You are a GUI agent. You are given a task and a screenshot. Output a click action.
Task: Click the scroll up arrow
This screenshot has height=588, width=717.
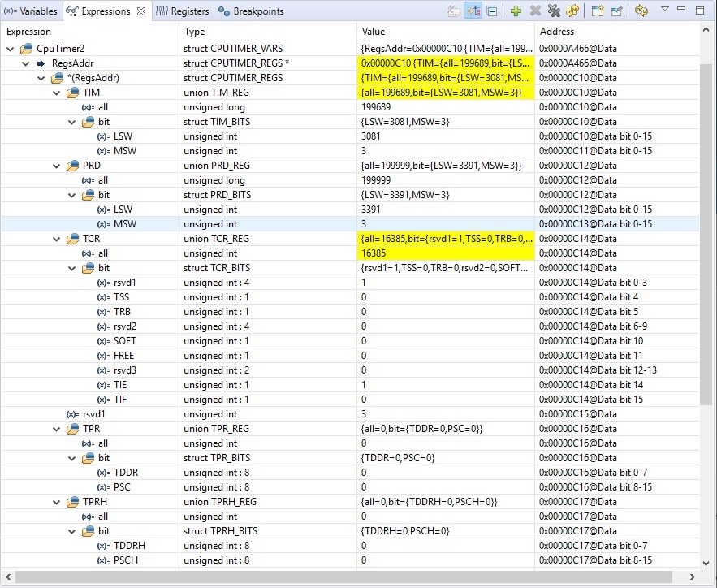coord(706,30)
